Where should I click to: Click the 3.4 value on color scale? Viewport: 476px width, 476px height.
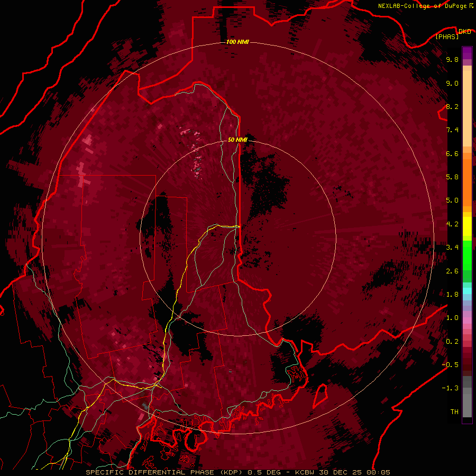pyautogui.click(x=452, y=248)
